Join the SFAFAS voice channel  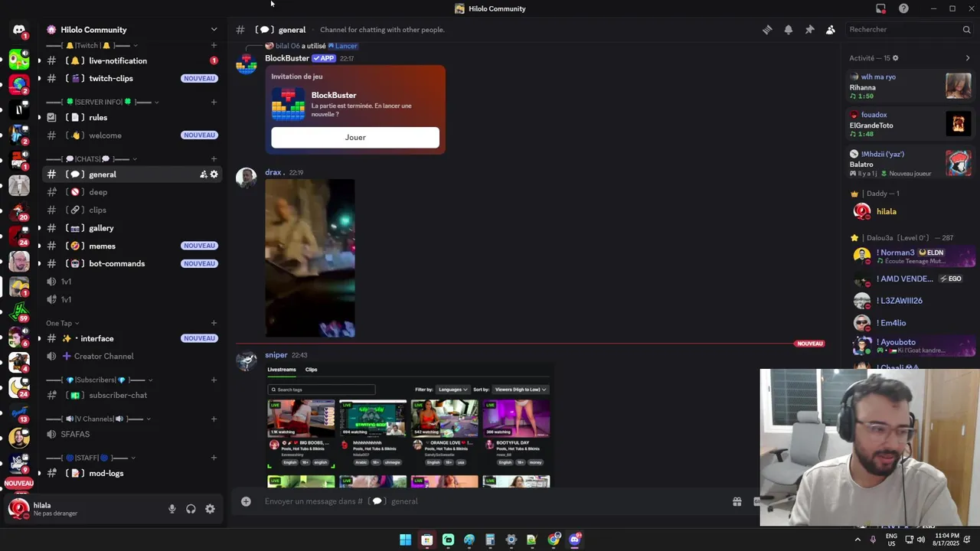pyautogui.click(x=132, y=434)
